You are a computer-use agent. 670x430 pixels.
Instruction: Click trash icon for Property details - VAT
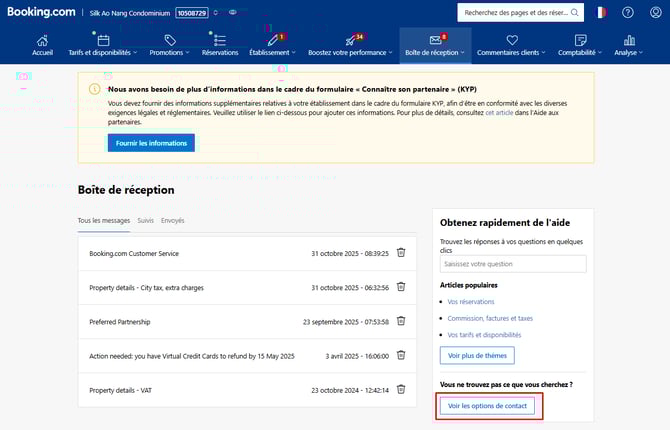click(401, 389)
